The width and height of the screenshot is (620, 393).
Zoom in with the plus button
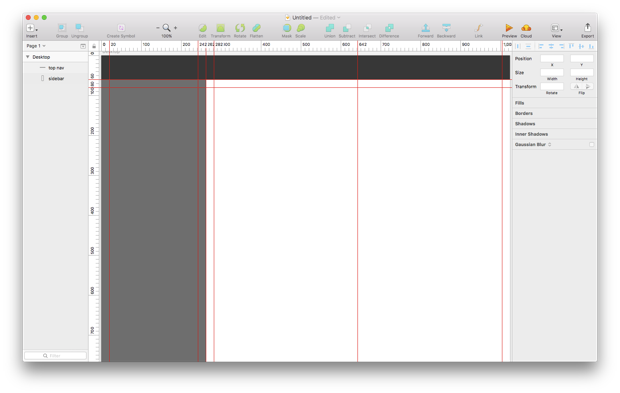tap(176, 28)
